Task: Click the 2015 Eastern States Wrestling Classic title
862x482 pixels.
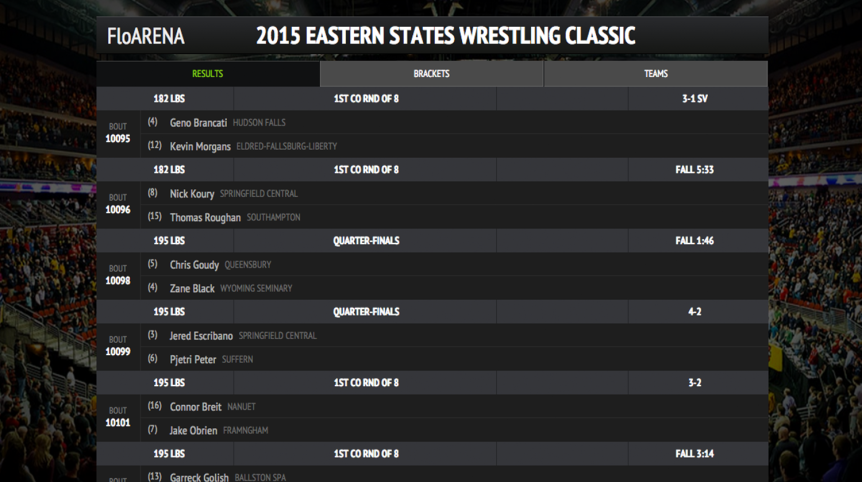Action: coord(446,36)
